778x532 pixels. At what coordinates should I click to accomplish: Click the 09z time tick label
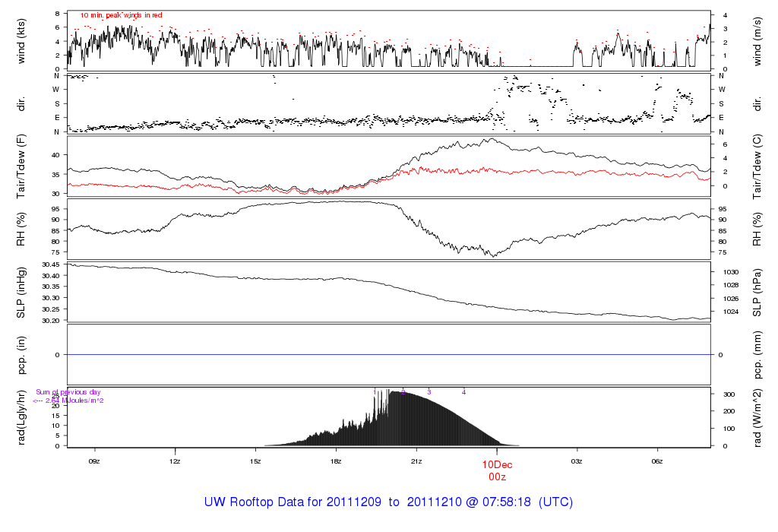[x=94, y=461]
